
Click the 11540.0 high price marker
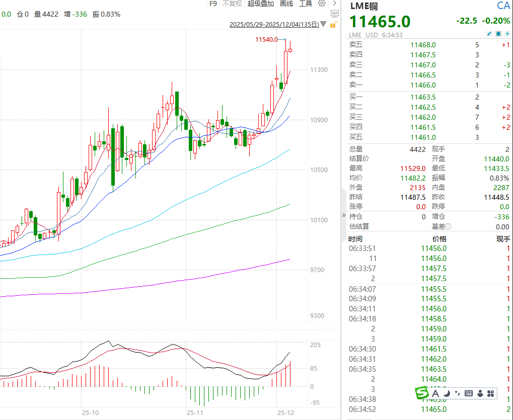coord(266,39)
